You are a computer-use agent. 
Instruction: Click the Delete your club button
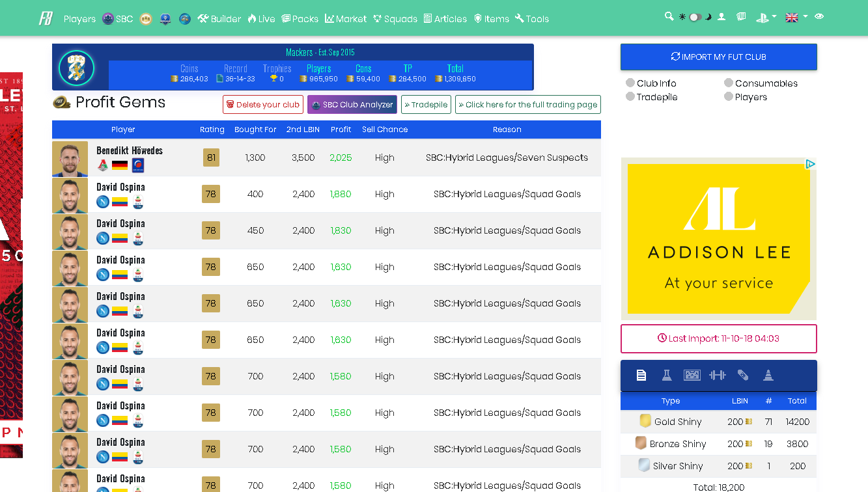[x=262, y=105]
